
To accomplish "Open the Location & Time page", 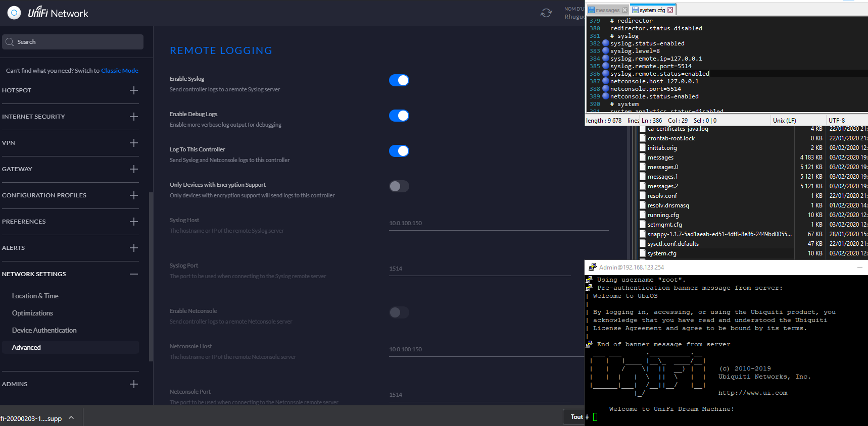I will point(35,296).
